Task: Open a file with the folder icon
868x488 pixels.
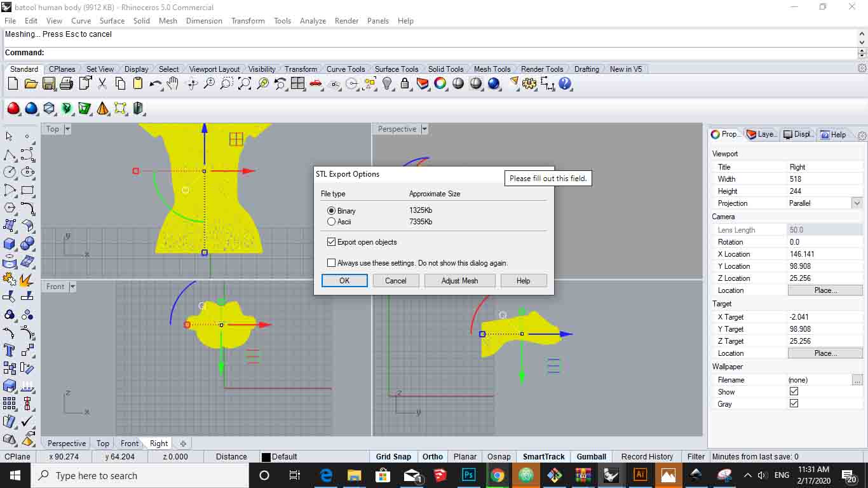Action: click(31, 83)
